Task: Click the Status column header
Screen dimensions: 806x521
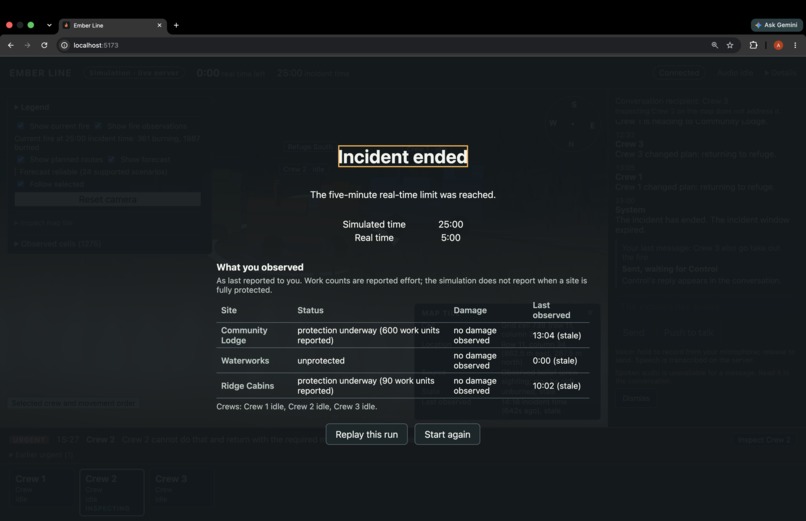Action: 310,310
